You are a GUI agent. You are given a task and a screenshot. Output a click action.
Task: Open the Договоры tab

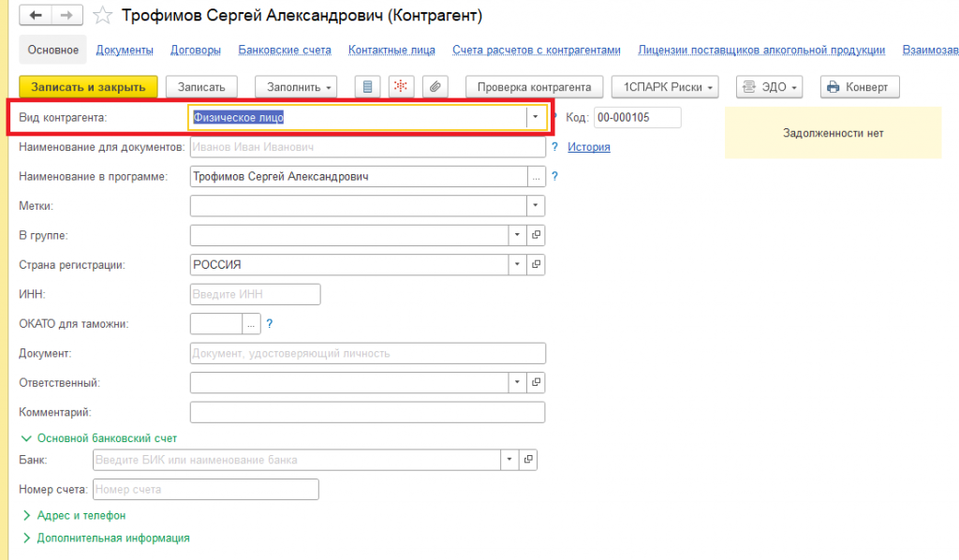pos(196,51)
